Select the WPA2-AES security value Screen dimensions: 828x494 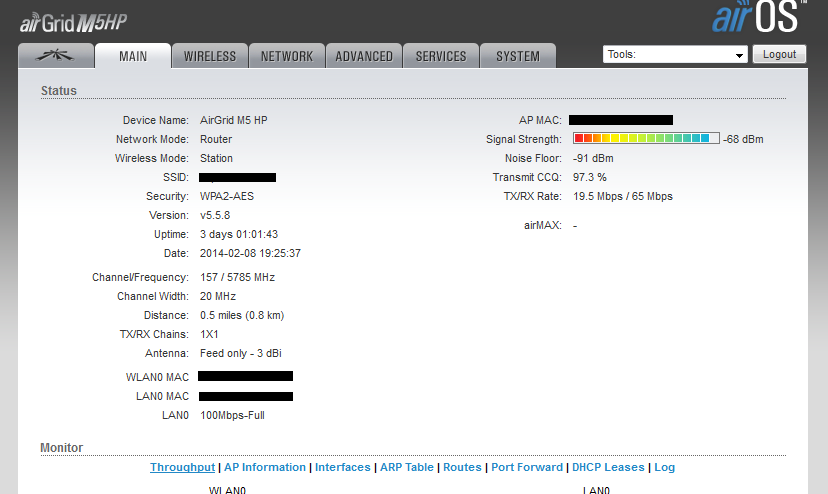[227, 197]
